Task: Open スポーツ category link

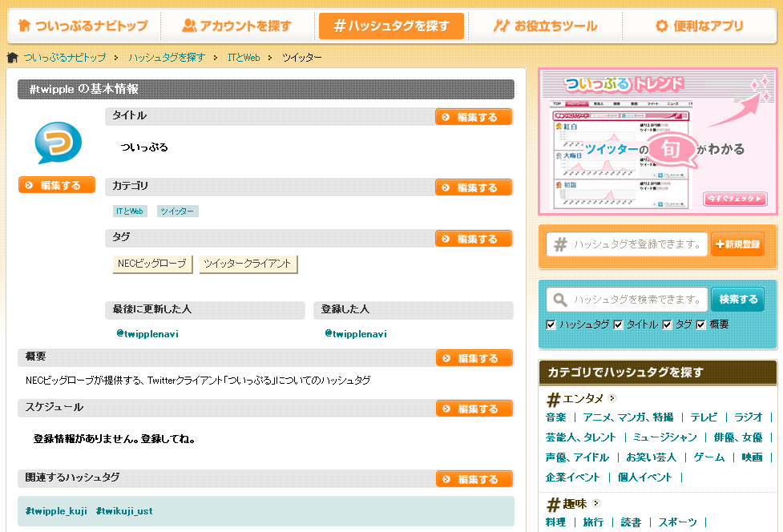Action: point(678,522)
